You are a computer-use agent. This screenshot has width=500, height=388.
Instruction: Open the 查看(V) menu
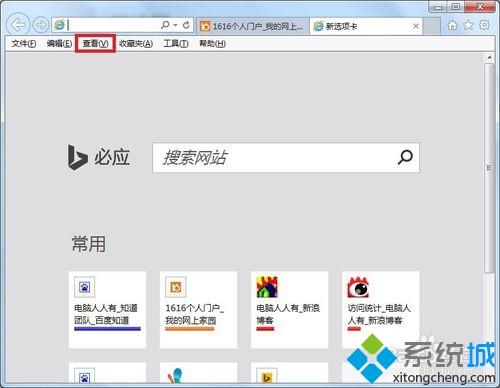click(x=95, y=44)
